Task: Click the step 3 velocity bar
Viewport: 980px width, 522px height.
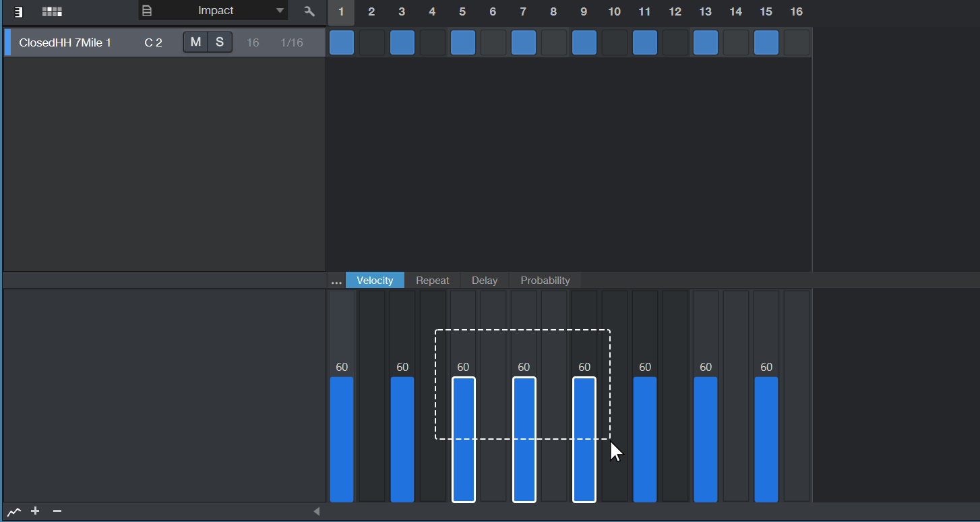Action: tap(402, 439)
